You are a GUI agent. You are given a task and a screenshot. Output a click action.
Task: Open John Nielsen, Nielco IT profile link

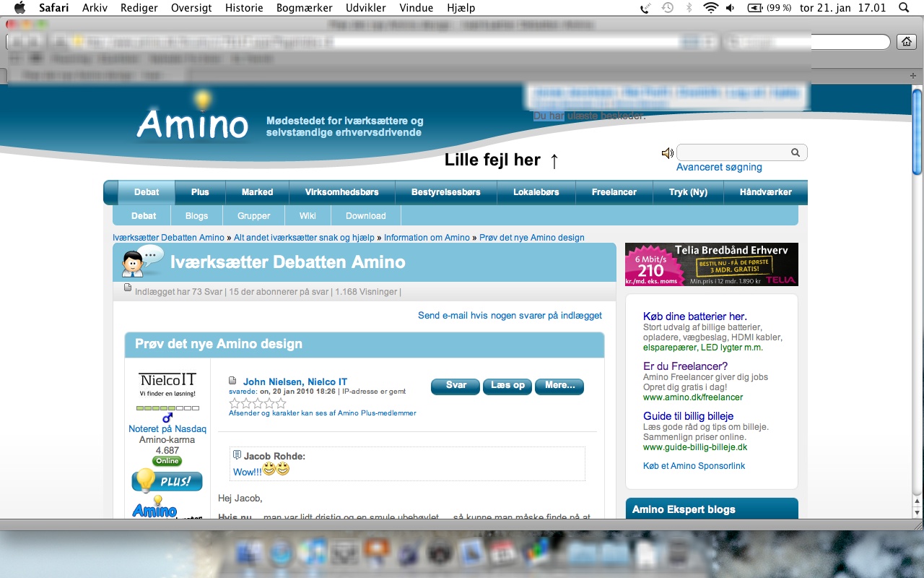295,381
